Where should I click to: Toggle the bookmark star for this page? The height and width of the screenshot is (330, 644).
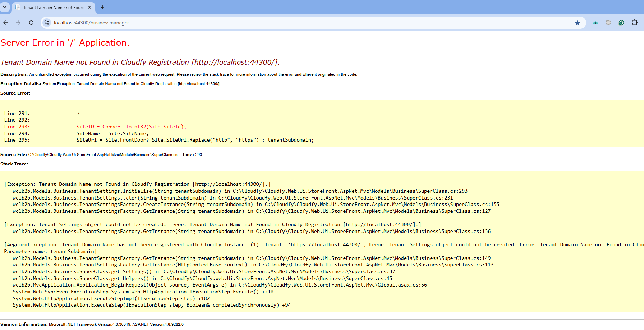click(x=578, y=23)
